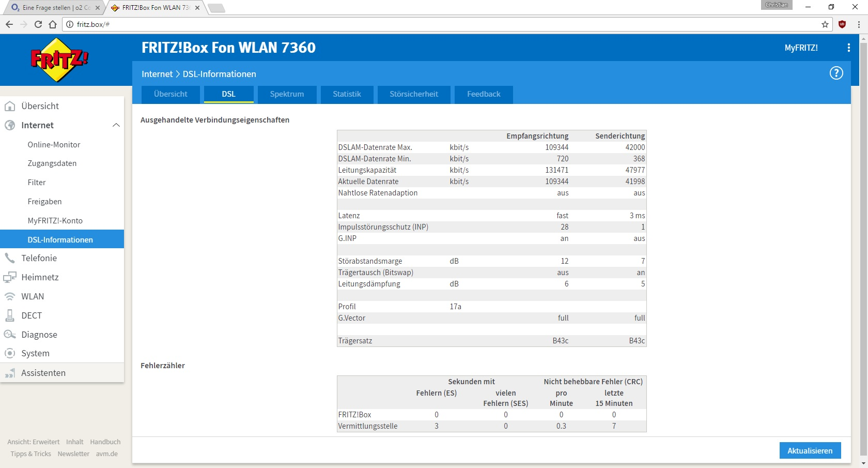Image resolution: width=868 pixels, height=468 pixels.
Task: Open the Spektrum tab
Action: [x=287, y=94]
